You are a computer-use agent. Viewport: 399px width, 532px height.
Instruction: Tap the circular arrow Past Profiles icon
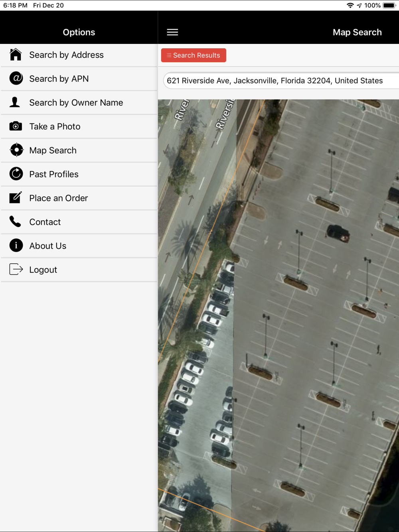[x=16, y=174]
